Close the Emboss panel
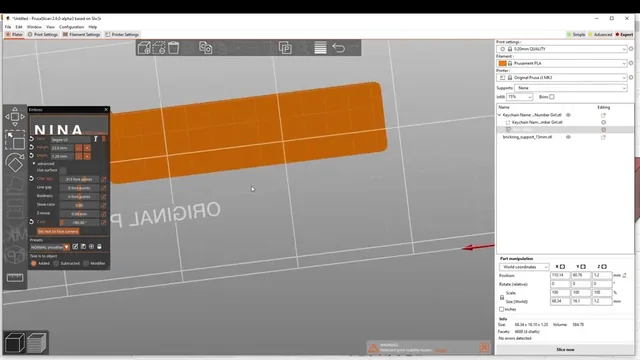The width and height of the screenshot is (640, 360). click(106, 109)
